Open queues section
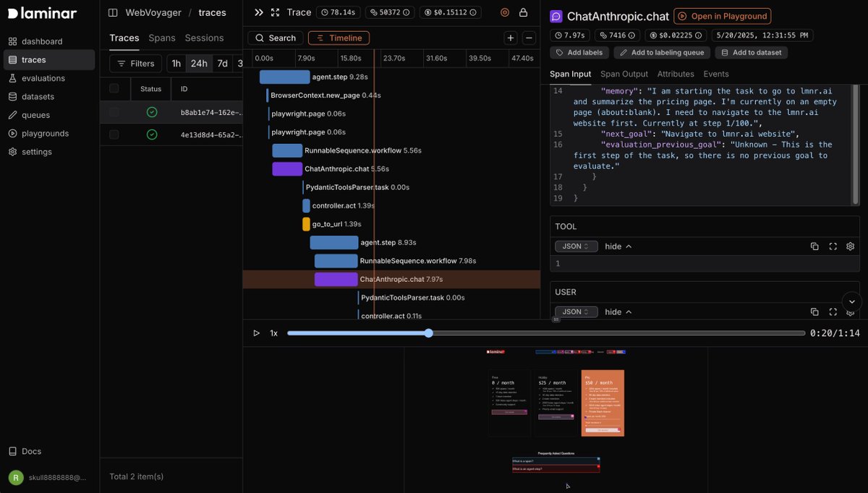This screenshot has height=493, width=868. click(48, 115)
